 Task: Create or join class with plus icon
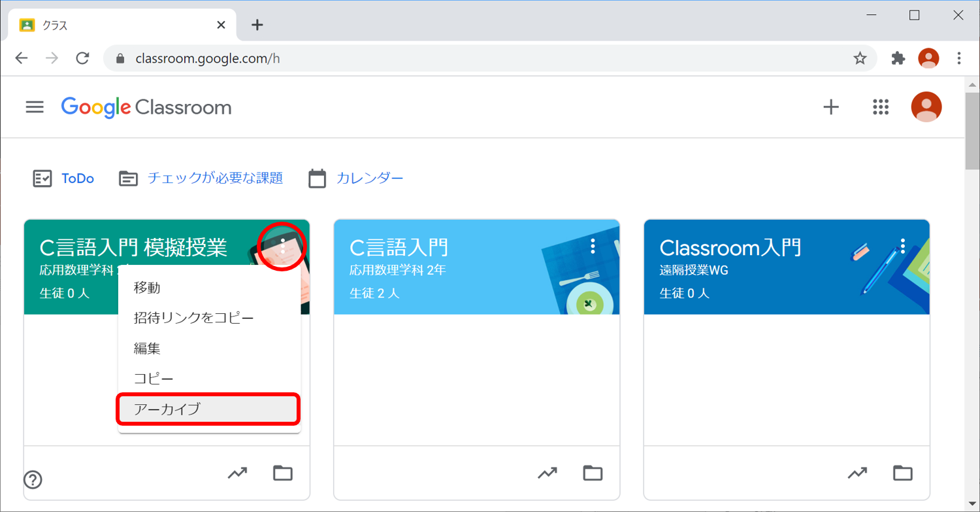pos(830,107)
